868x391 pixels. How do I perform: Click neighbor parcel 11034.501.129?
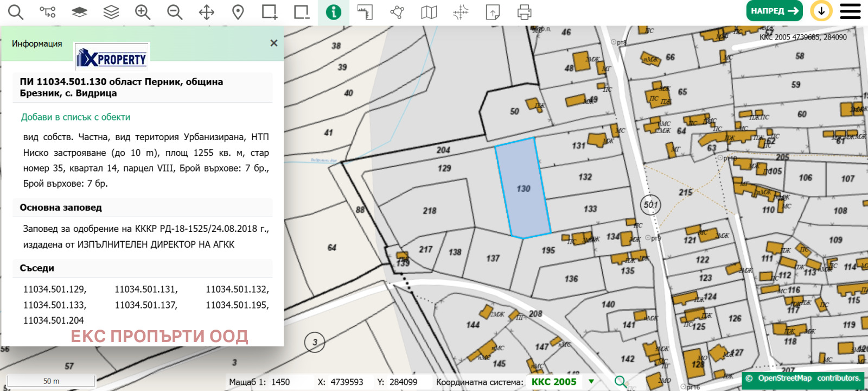coord(55,289)
